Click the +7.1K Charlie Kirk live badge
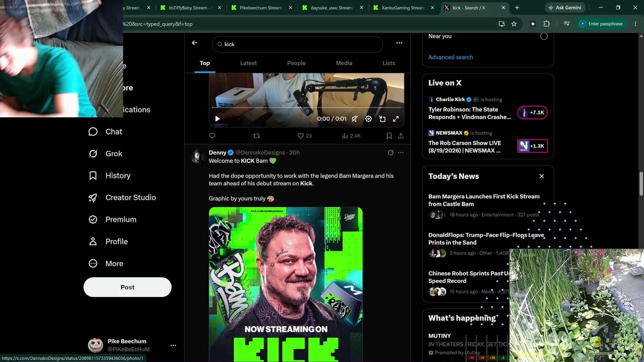Image resolution: width=644 pixels, height=362 pixels. click(532, 113)
